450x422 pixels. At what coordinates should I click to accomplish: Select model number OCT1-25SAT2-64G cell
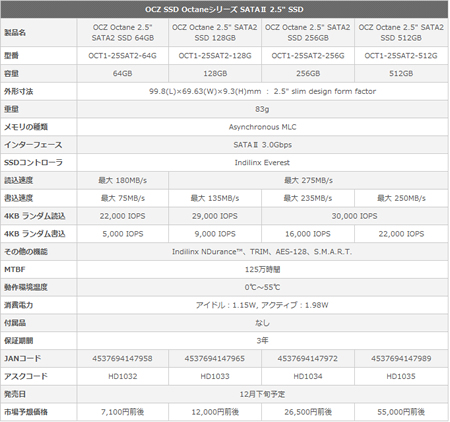click(x=122, y=56)
